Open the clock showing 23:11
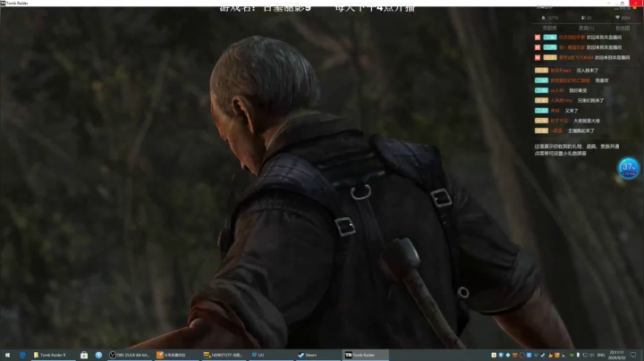644x361 pixels. [617, 356]
